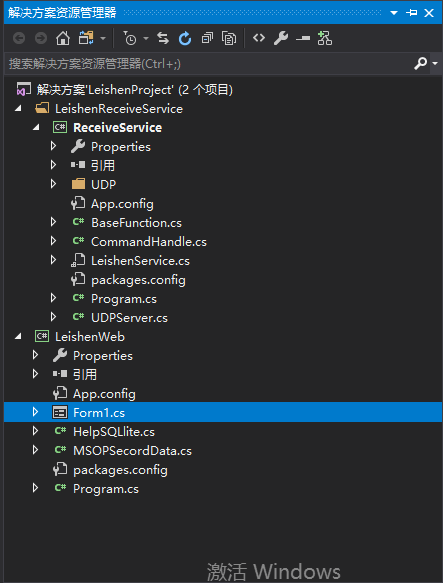Select the UDPServer.cs file

point(129,318)
